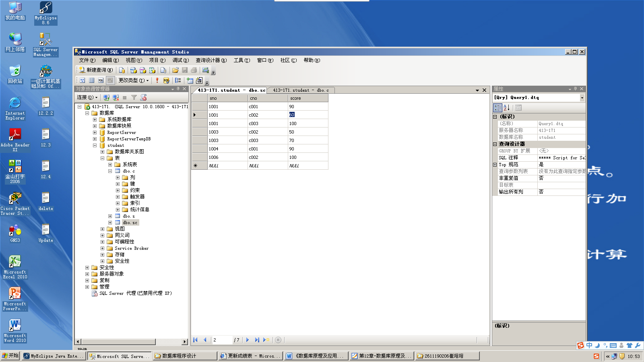This screenshot has height=362, width=644.
Task: Click the Analysis Services XMLA Query icon
Action: pos(152,70)
